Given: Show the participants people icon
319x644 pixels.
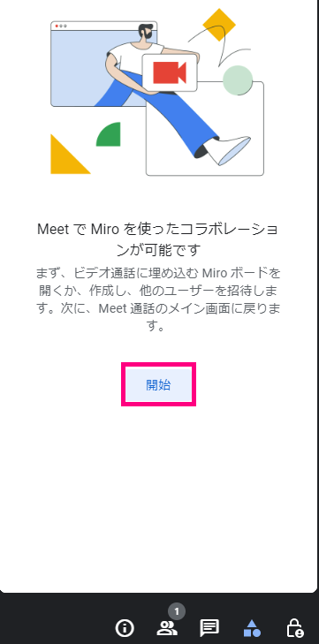Looking at the screenshot, I should [167, 627].
